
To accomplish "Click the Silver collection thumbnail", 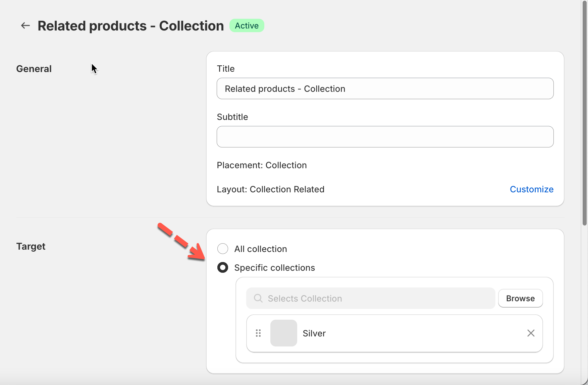I will (x=283, y=333).
